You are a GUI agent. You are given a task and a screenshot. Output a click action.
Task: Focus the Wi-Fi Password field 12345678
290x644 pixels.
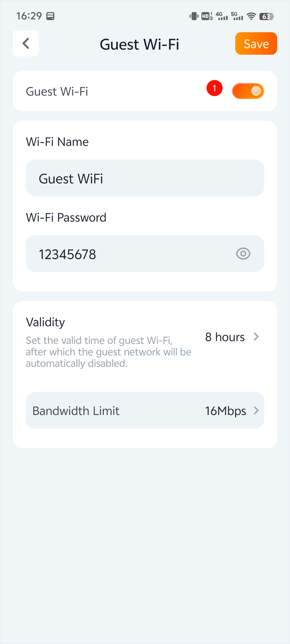(x=130, y=254)
